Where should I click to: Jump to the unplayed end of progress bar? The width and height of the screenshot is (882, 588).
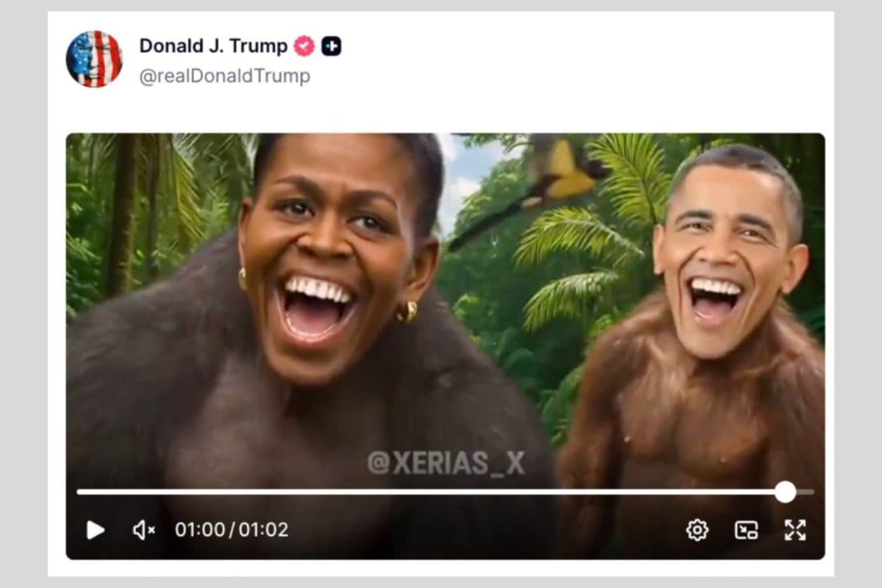point(806,492)
